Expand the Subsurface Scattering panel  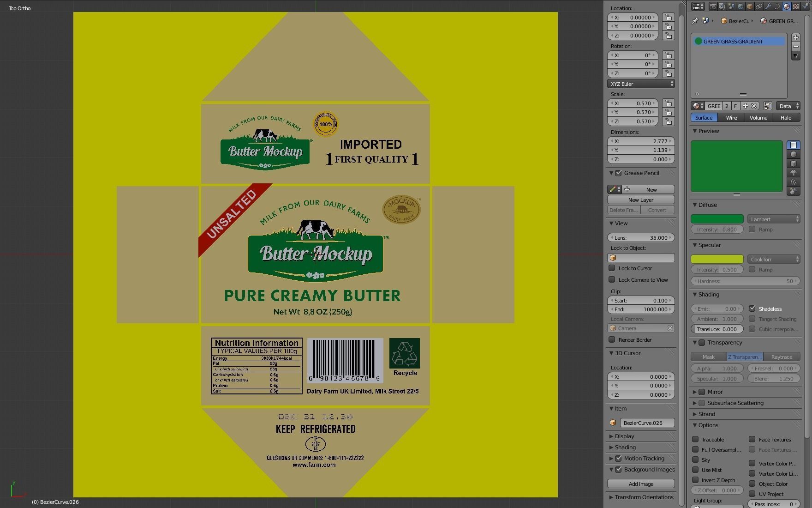pyautogui.click(x=695, y=403)
